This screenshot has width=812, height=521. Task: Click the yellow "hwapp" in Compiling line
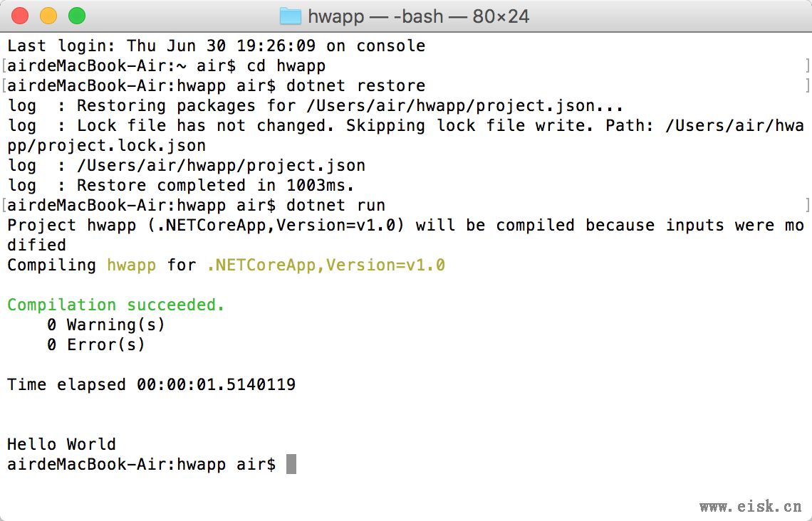tap(131, 265)
